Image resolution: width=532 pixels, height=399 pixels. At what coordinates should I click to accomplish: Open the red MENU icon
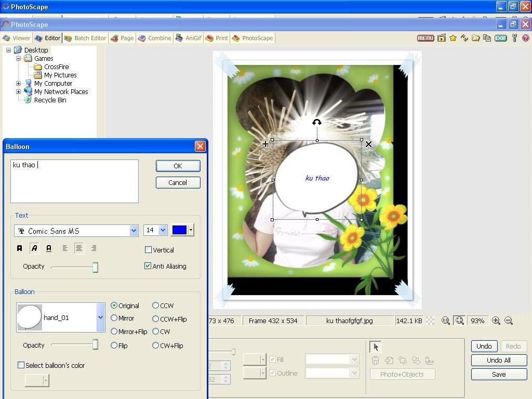click(x=425, y=38)
